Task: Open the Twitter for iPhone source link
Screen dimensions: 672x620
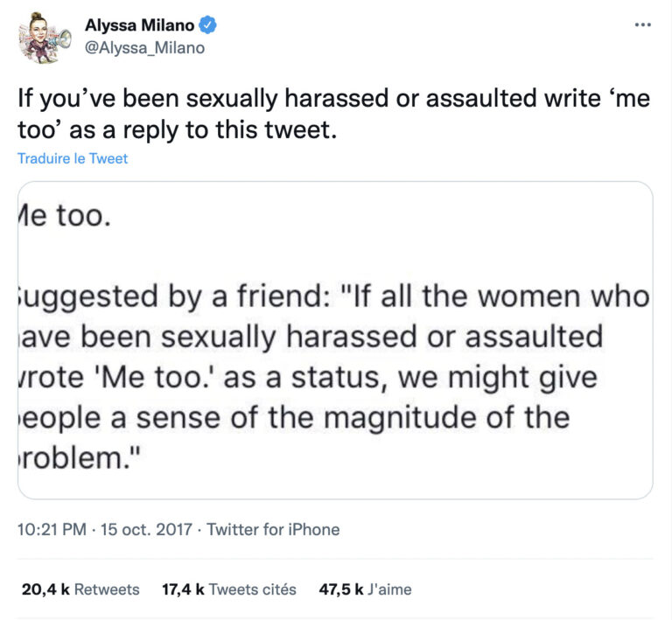Action: [273, 529]
